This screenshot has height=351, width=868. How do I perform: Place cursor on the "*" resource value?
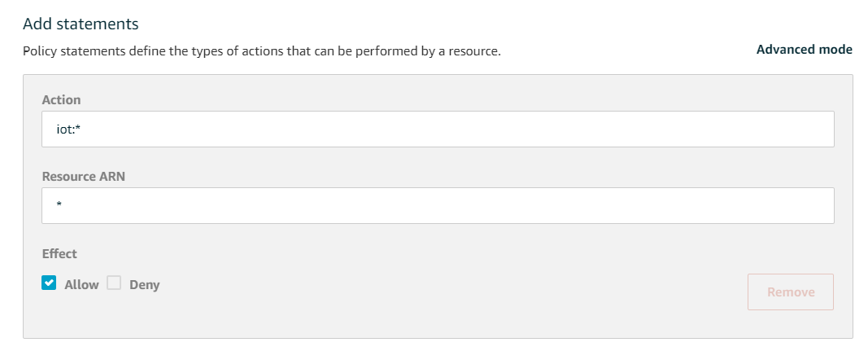coord(59,207)
